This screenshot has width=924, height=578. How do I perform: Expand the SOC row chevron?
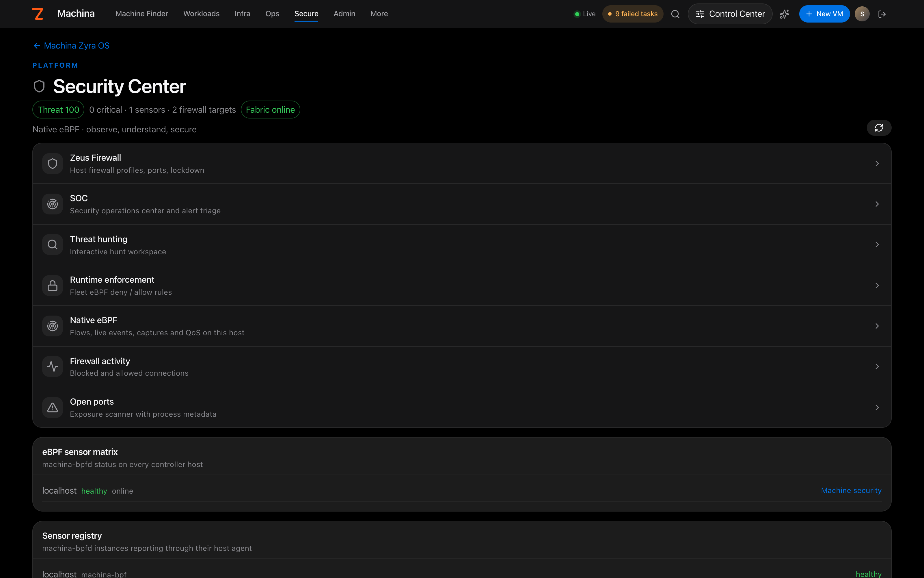(x=877, y=204)
